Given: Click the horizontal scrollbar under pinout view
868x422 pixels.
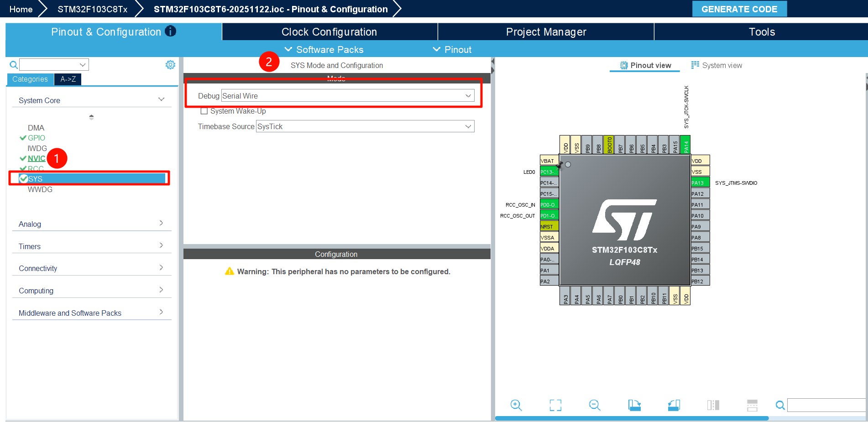Looking at the screenshot, I should 632,418.
